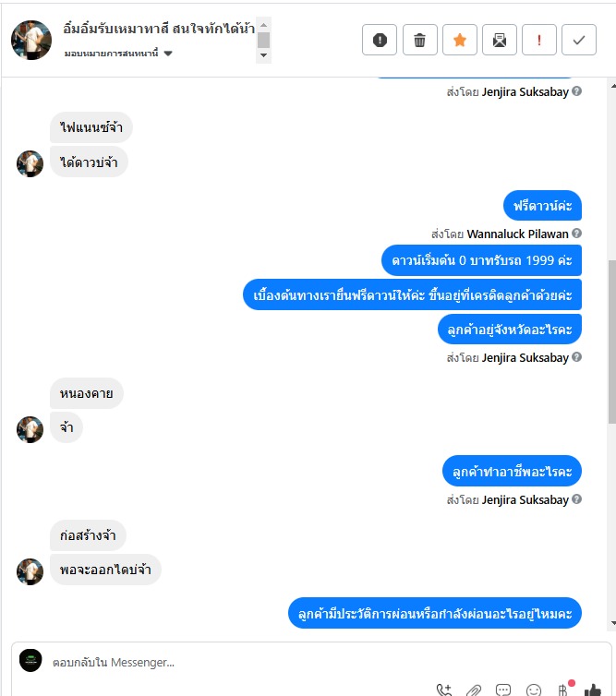
Task: Toggle the red exclamation priority button
Action: coord(539,40)
